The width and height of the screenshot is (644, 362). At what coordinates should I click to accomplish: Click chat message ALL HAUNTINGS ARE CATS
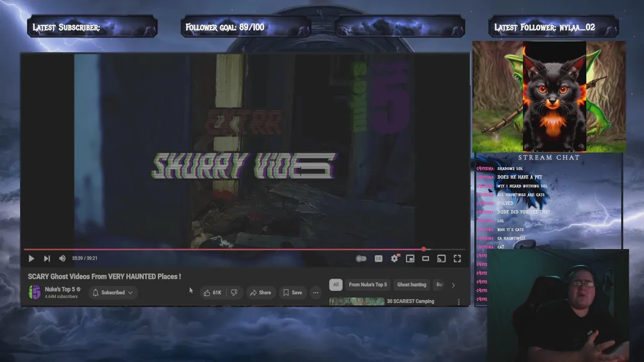[521, 195]
